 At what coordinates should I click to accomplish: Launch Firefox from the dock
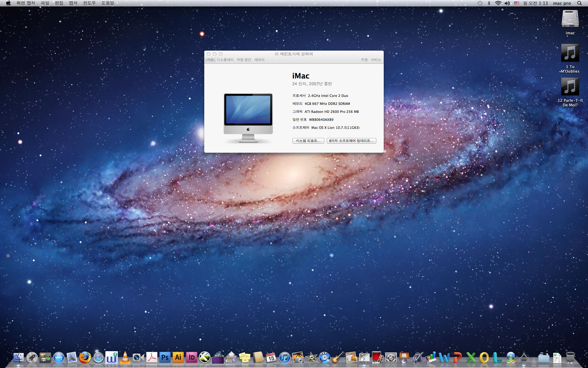click(x=85, y=358)
